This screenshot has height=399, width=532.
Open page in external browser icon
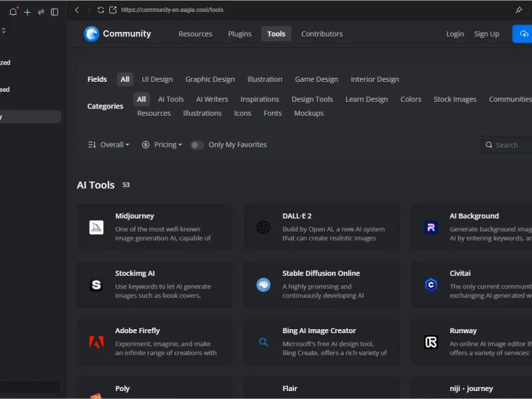(112, 10)
